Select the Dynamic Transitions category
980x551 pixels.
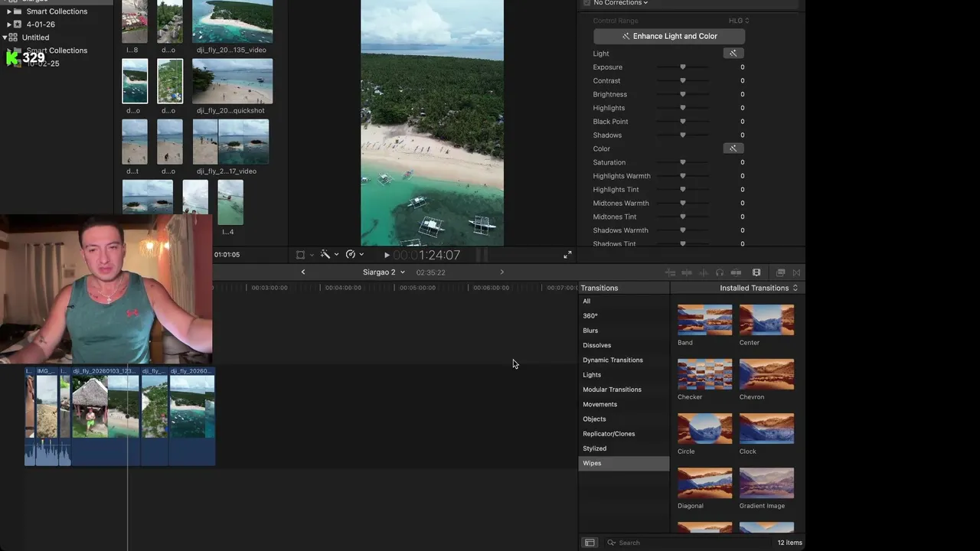[624, 360]
